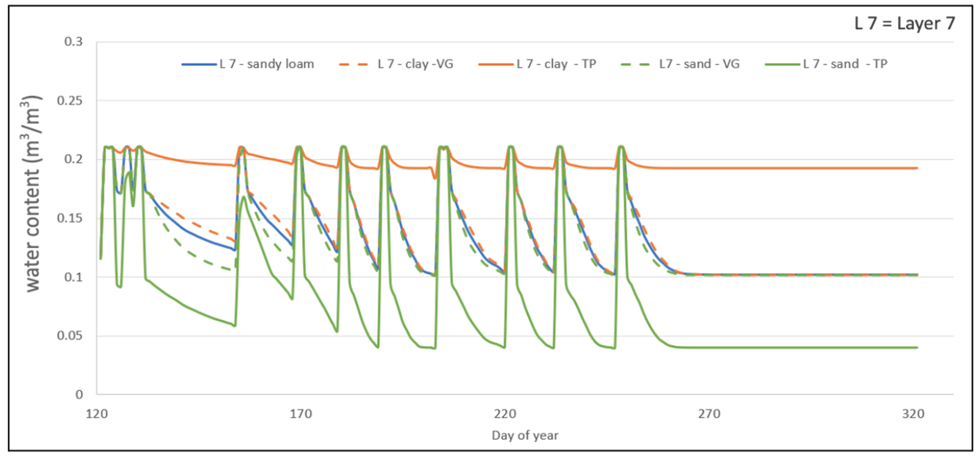
Task: Click the 0.3 y-axis tick label
Action: pyautogui.click(x=73, y=41)
